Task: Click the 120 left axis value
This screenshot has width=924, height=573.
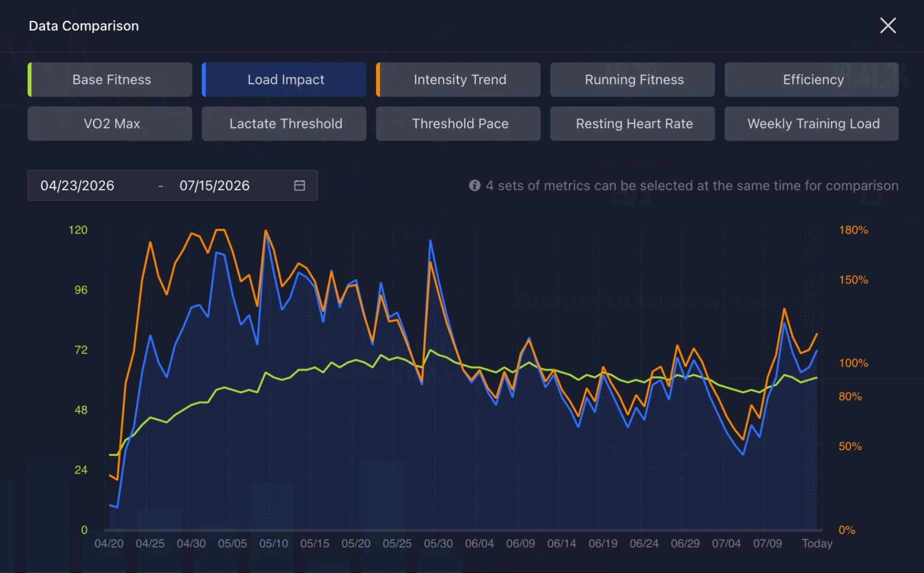Action: tap(78, 230)
